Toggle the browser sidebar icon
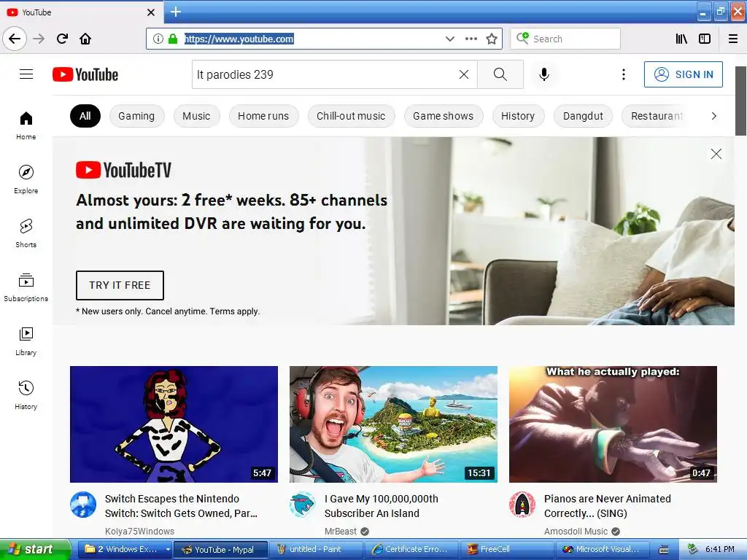This screenshot has width=747, height=560. click(x=705, y=39)
